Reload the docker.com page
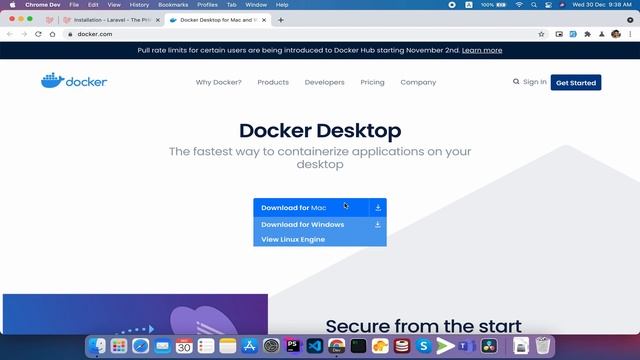Image resolution: width=640 pixels, height=360 pixels. 38,34
